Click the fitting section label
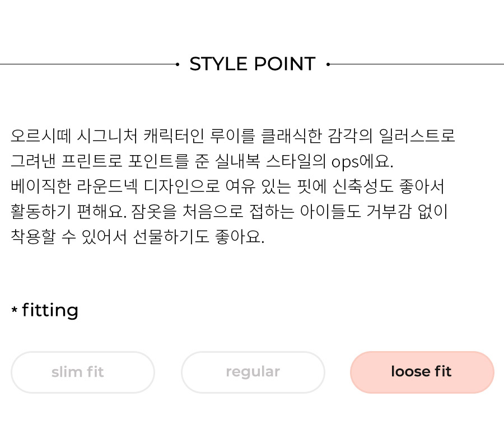 coord(50,310)
